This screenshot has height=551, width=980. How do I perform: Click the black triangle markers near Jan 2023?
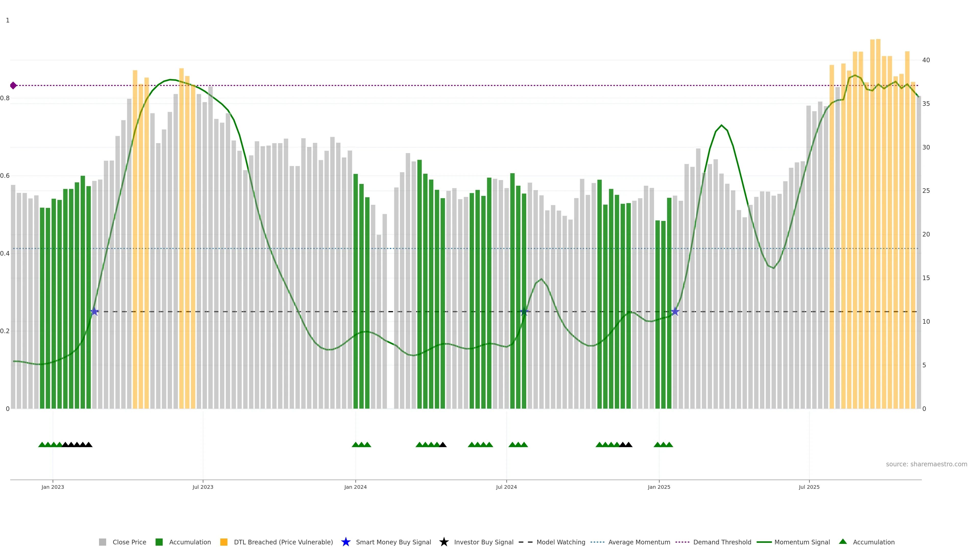77,445
